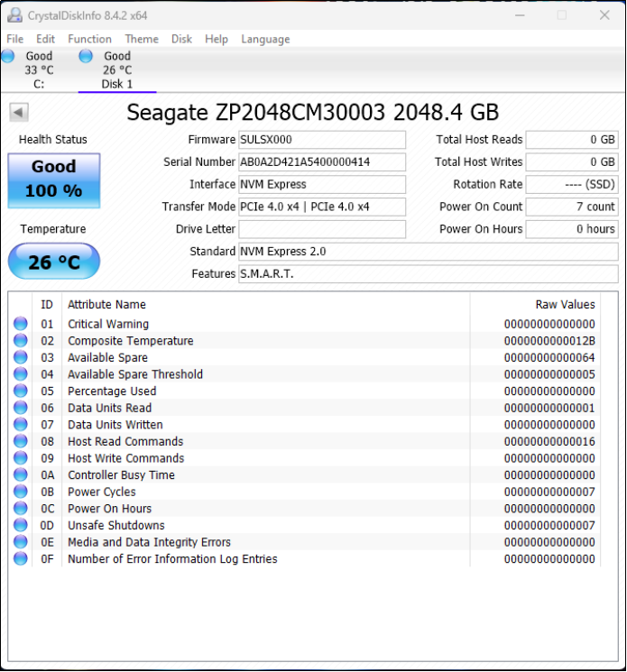Open the File menu

point(15,39)
